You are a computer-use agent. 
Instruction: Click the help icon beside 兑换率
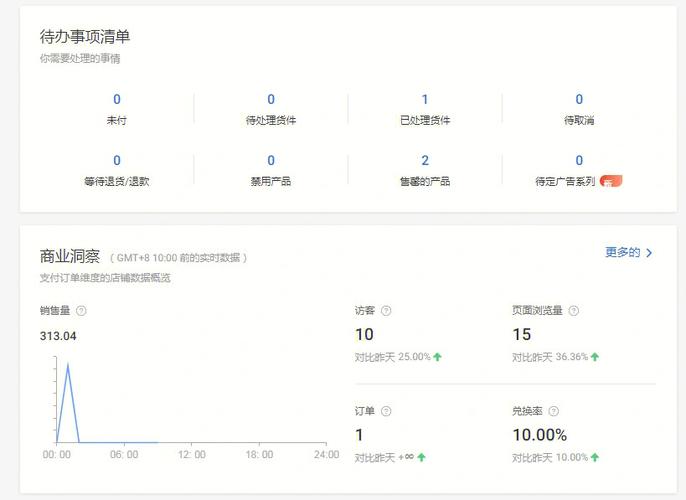click(553, 411)
